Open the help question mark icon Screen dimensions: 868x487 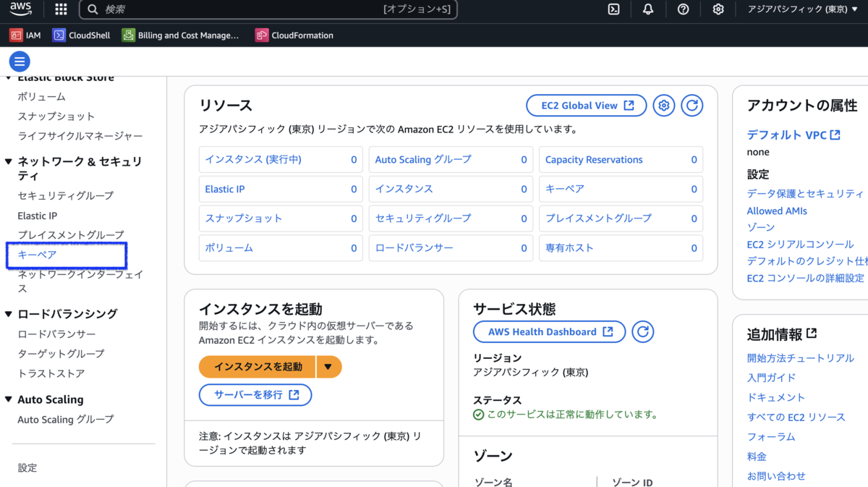(x=683, y=9)
